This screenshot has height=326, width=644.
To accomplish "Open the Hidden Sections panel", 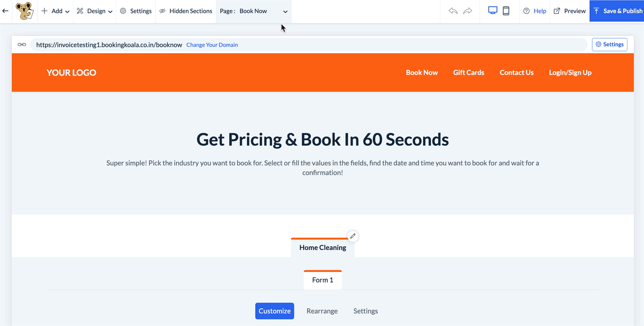I will tap(186, 11).
